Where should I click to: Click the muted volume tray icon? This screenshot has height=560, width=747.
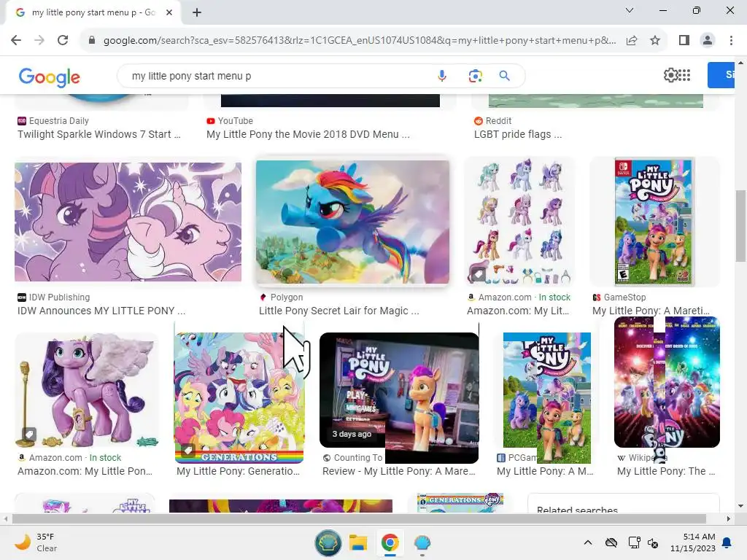pyautogui.click(x=653, y=542)
